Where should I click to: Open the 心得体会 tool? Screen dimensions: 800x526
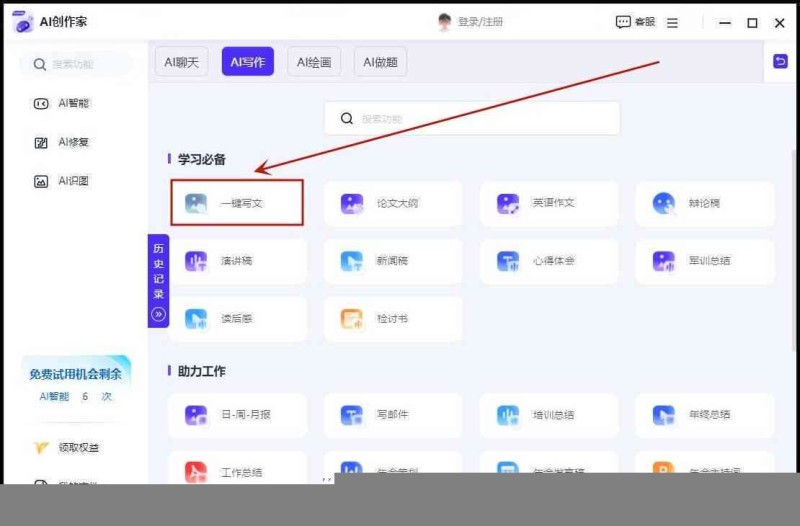pos(549,261)
